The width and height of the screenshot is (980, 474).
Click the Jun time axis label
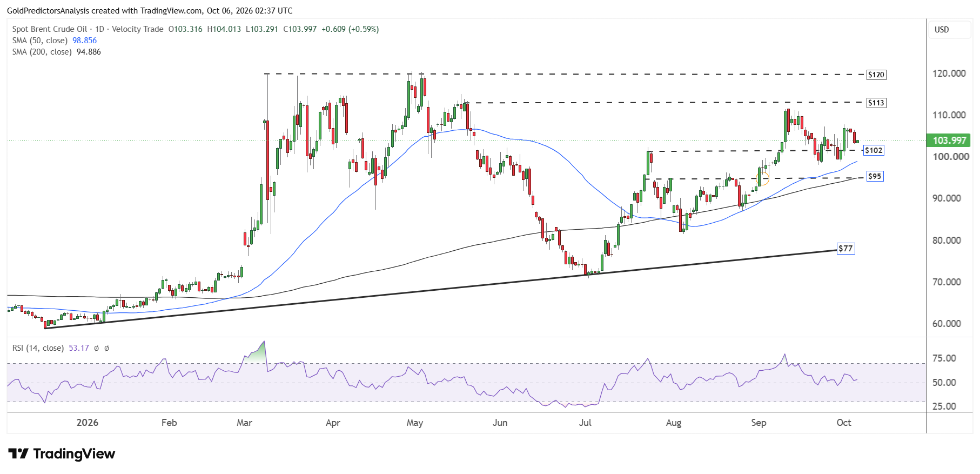pyautogui.click(x=500, y=423)
